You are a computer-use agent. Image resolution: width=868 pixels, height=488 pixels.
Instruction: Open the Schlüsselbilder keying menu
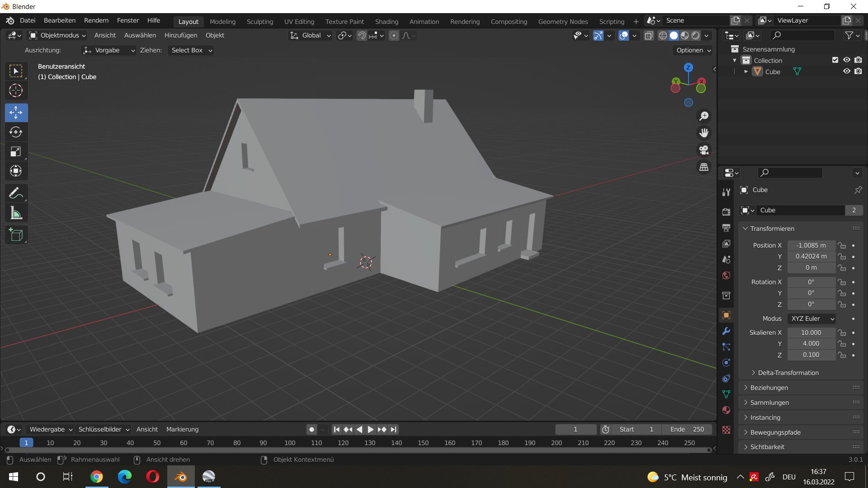point(104,429)
